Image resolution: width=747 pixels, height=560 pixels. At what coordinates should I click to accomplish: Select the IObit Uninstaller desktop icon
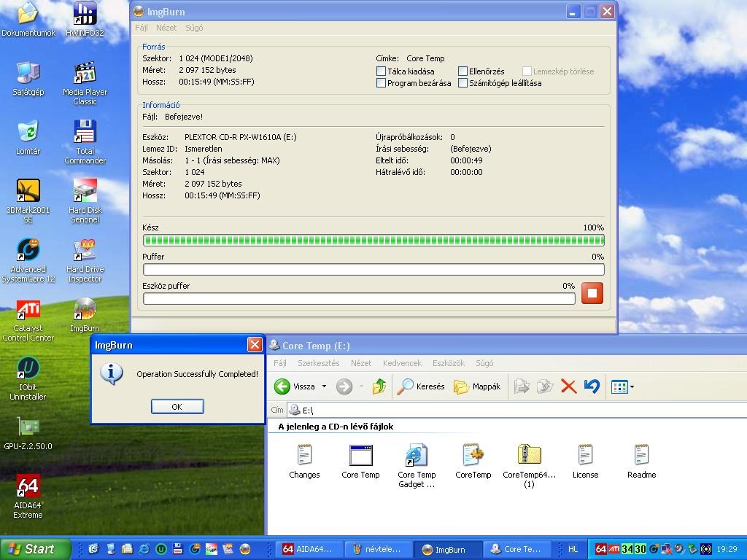(x=28, y=378)
